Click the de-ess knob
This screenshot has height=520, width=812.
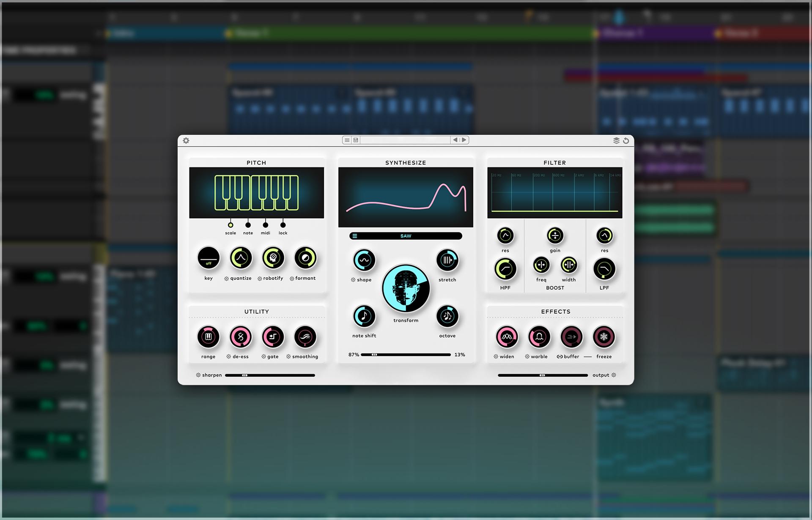(241, 337)
